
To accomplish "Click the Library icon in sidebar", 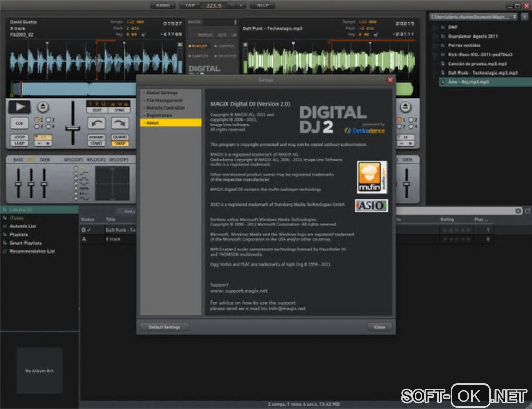I will tap(5, 210).
